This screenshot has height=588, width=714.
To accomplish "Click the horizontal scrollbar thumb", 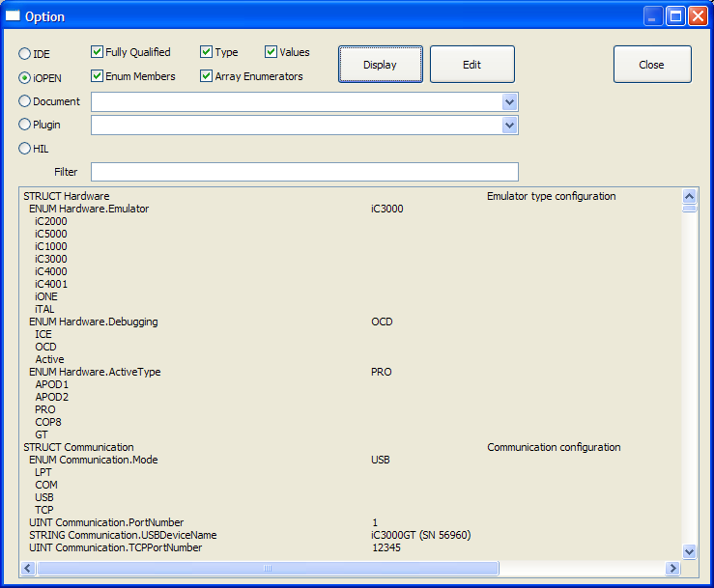I will click(x=268, y=568).
